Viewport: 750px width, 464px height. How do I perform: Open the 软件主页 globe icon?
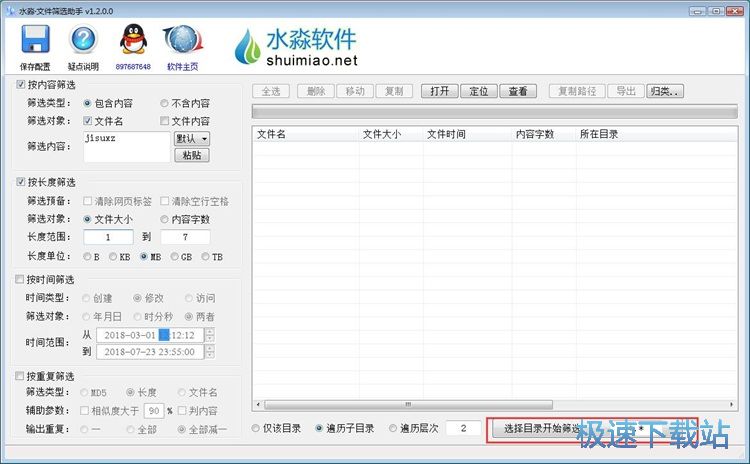pyautogui.click(x=183, y=40)
